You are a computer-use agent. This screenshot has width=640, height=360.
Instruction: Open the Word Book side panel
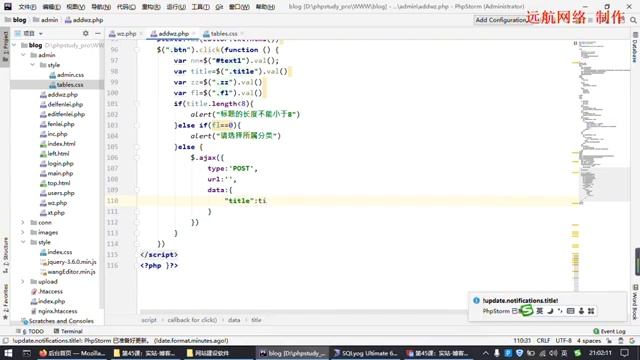point(635,302)
